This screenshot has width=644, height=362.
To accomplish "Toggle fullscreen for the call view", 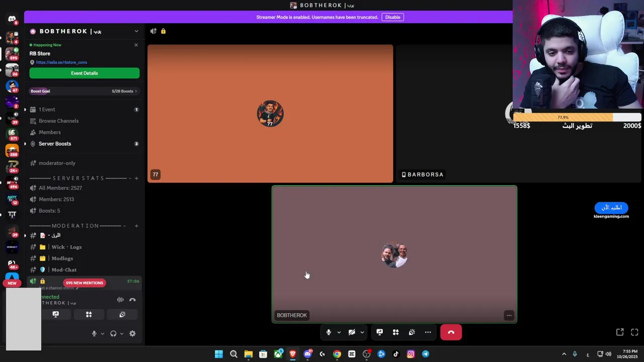I will coord(634,332).
